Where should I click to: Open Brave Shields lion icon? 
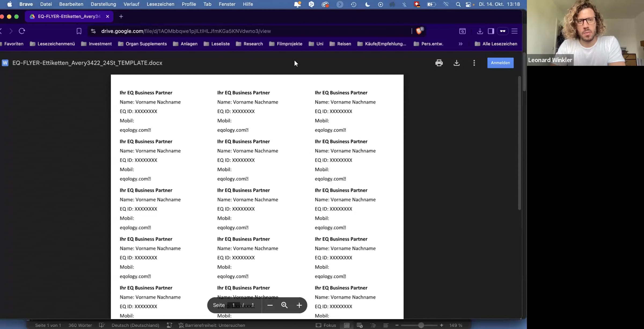pyautogui.click(x=419, y=31)
